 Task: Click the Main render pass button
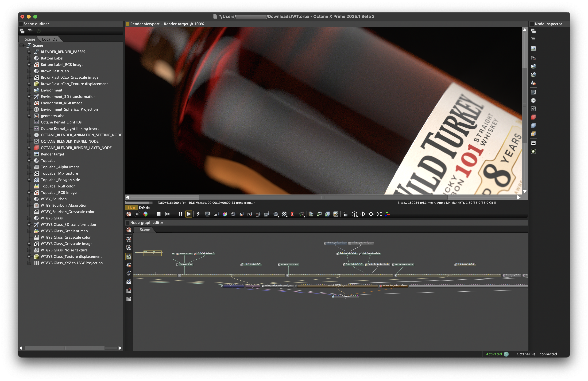click(x=132, y=207)
